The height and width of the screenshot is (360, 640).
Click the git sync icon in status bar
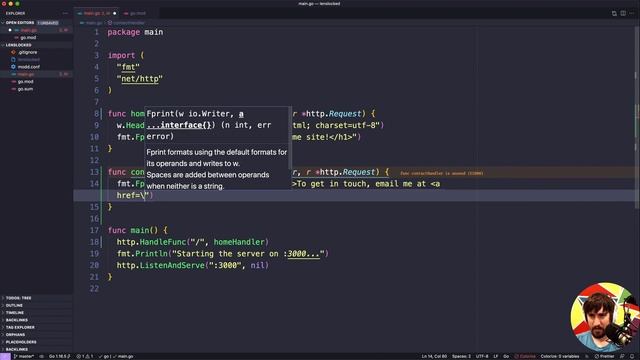(x=41, y=356)
